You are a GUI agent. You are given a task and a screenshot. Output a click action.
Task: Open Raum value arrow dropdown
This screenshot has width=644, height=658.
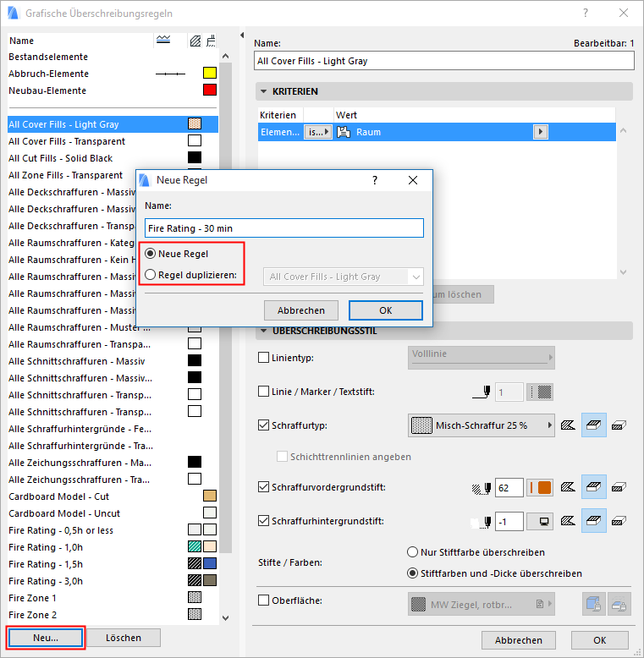point(540,132)
